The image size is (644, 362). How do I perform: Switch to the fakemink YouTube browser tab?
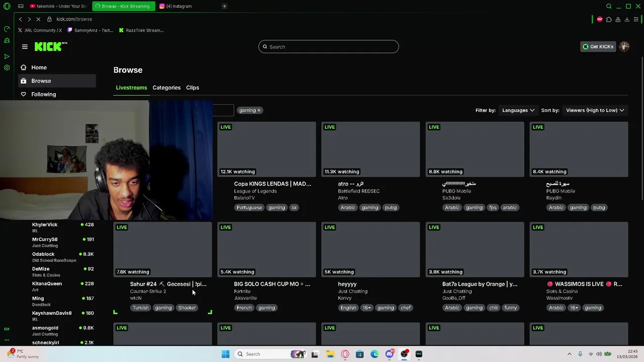(58, 6)
